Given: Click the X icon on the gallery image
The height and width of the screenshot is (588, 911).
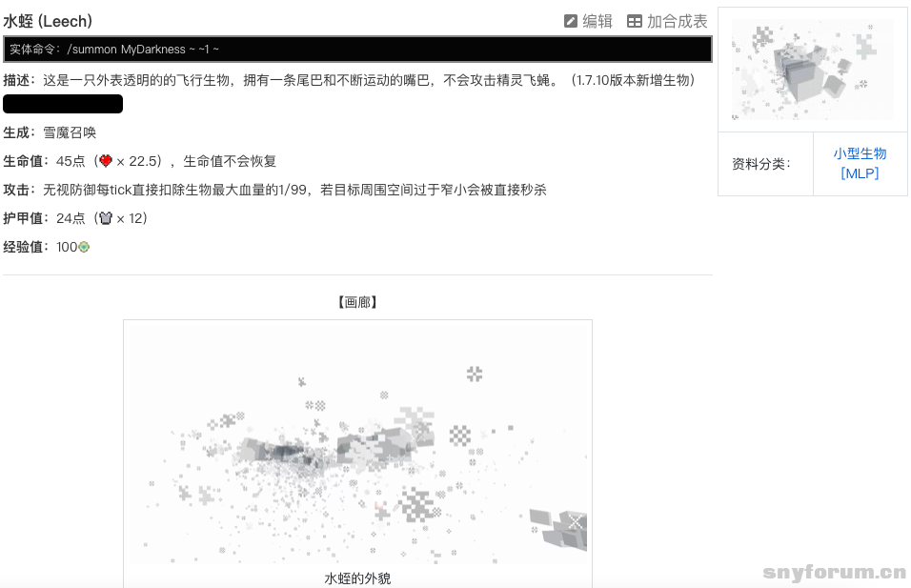Looking at the screenshot, I should pos(576,522).
